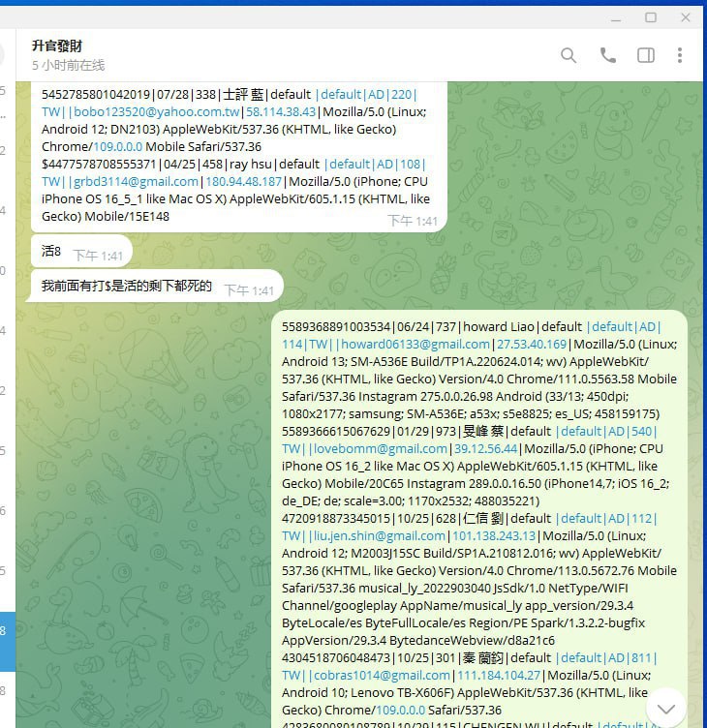Open email link bobo123520@yahoo.com.tw
Viewport: 707px width, 728px height.
pos(157,112)
